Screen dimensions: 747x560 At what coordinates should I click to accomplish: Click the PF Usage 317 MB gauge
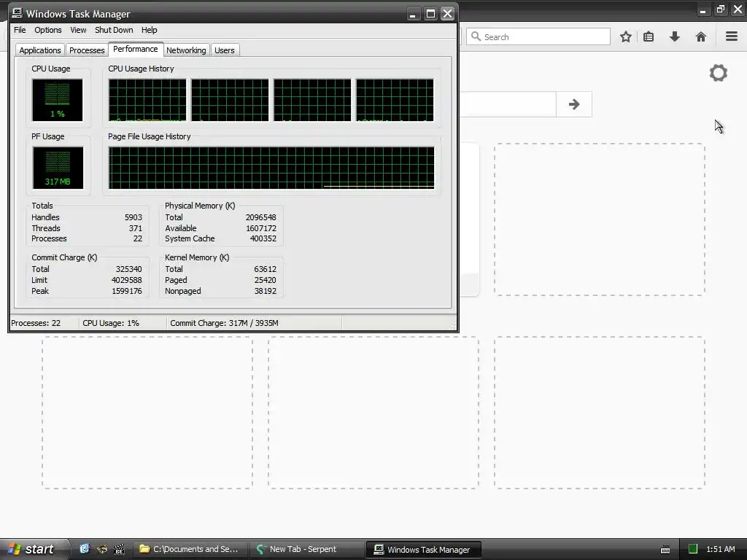click(58, 168)
